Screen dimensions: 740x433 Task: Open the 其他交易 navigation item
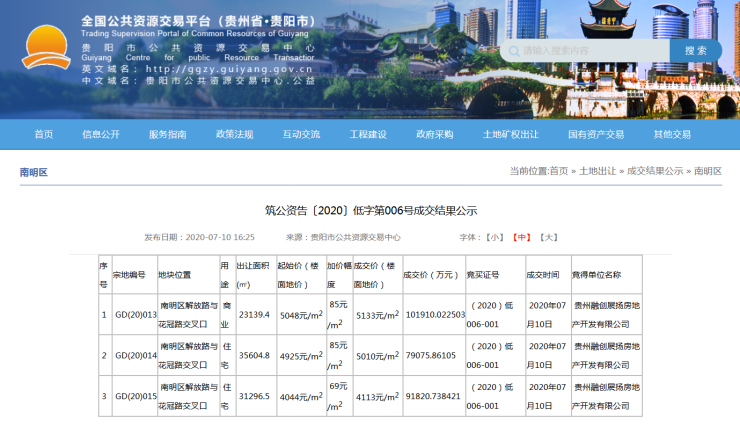[x=672, y=135]
